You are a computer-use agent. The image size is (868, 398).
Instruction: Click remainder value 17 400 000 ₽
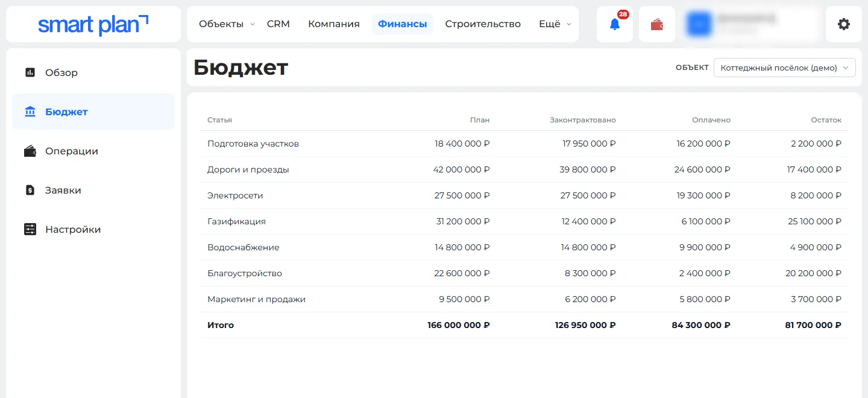pyautogui.click(x=814, y=169)
